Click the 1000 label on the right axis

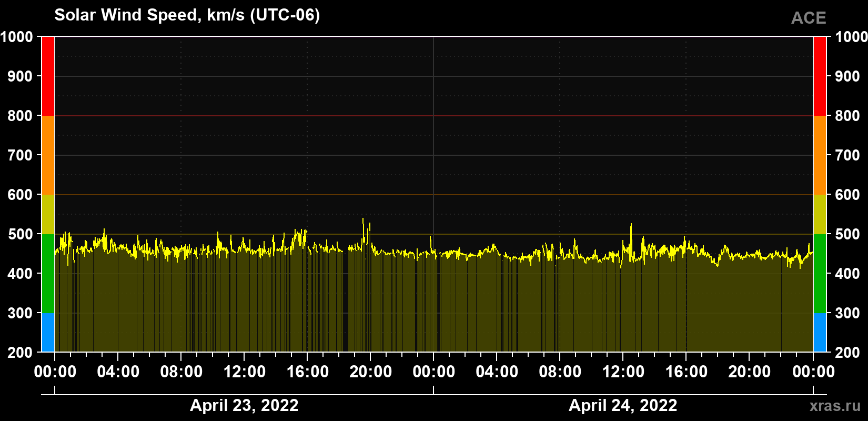[851, 37]
